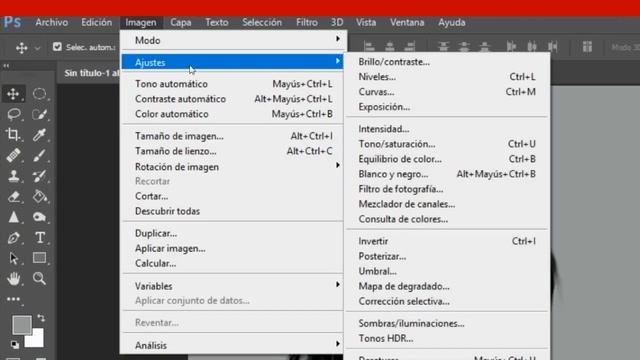Select the Move tool in toolbox
The image size is (640, 360).
(x=13, y=94)
